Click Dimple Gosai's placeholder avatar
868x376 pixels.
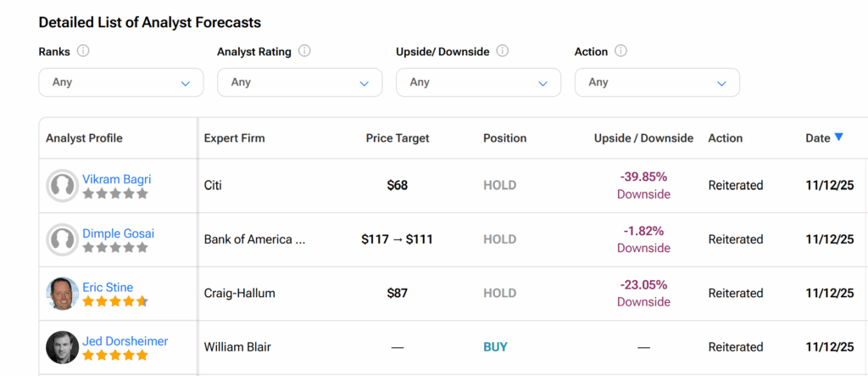[x=63, y=239]
